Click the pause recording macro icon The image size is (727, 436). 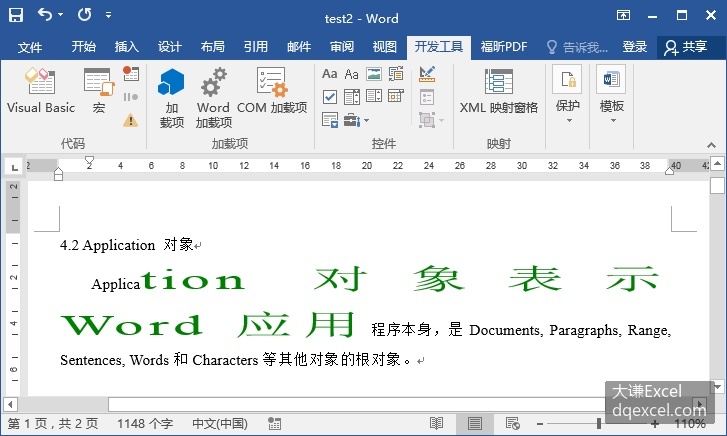coord(131,97)
